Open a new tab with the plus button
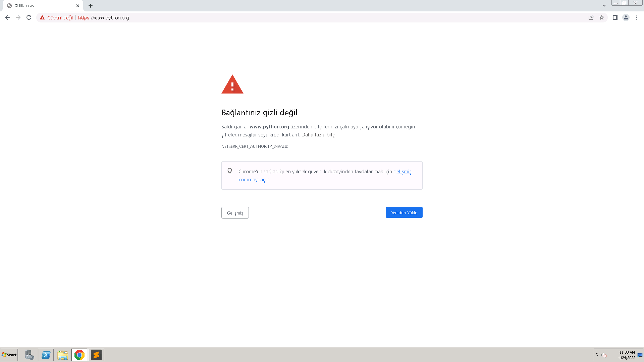 coord(91,6)
